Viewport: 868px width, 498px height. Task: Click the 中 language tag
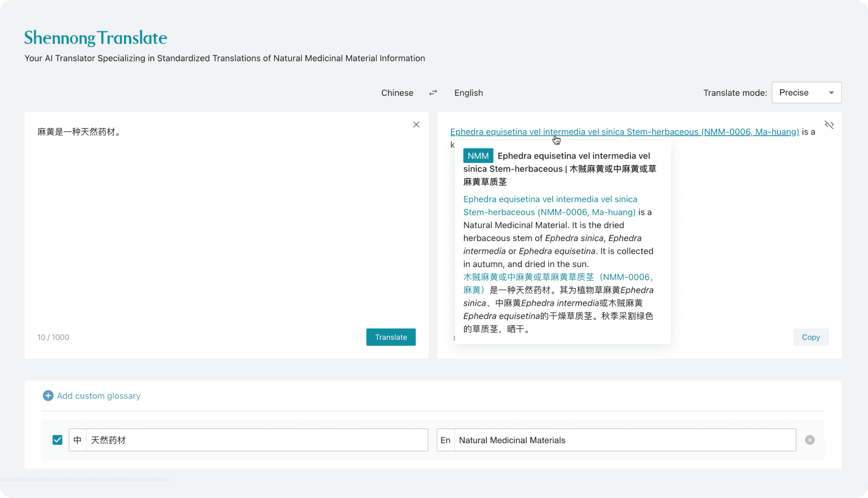pos(78,440)
